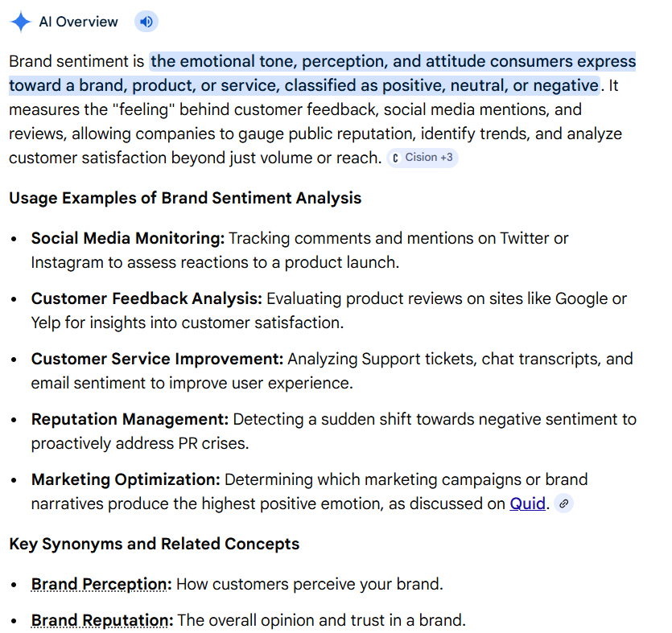Click the underlined Brand Reputation term
Image resolution: width=672 pixels, height=633 pixels.
[102, 620]
